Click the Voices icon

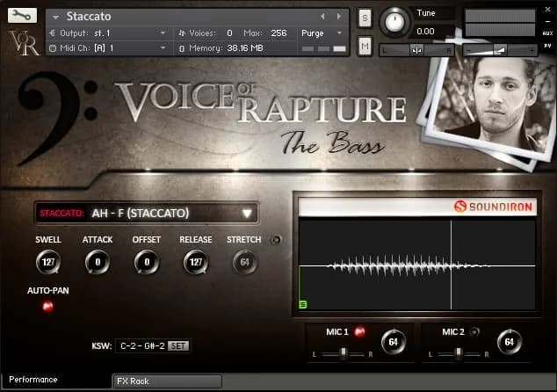point(182,33)
